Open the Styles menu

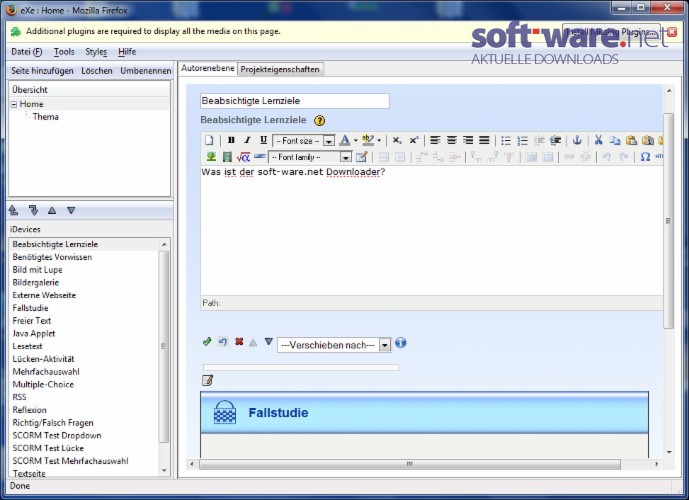(x=96, y=52)
